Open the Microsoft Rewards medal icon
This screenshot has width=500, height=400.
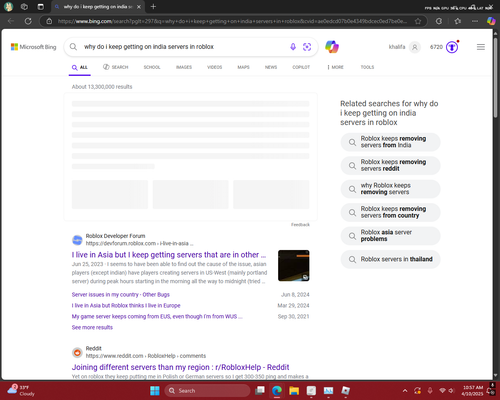pyautogui.click(x=452, y=47)
